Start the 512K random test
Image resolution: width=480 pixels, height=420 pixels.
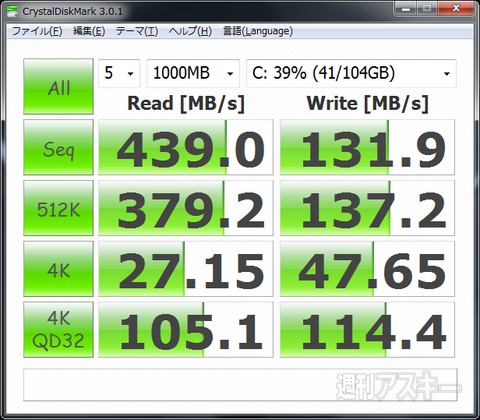tap(58, 208)
